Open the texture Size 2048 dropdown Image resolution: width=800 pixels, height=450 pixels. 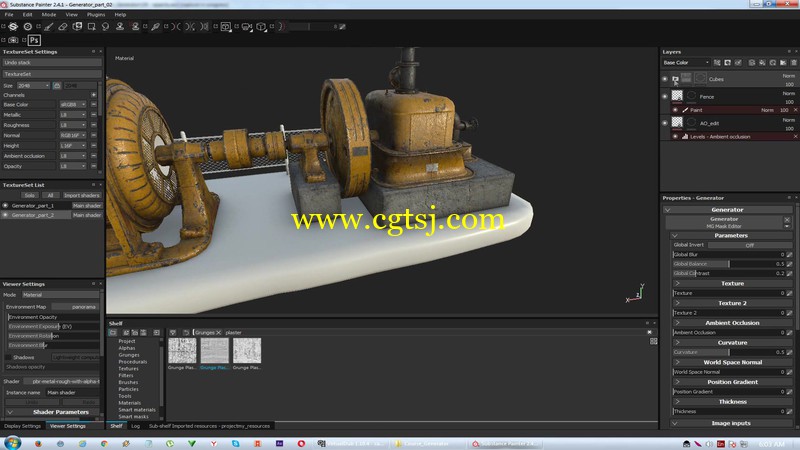33,86
